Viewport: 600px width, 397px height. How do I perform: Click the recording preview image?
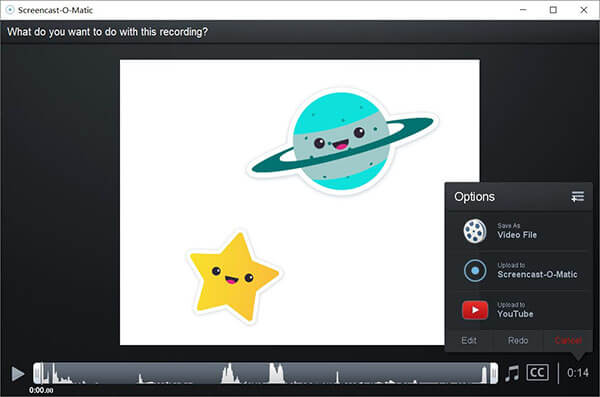(300, 202)
